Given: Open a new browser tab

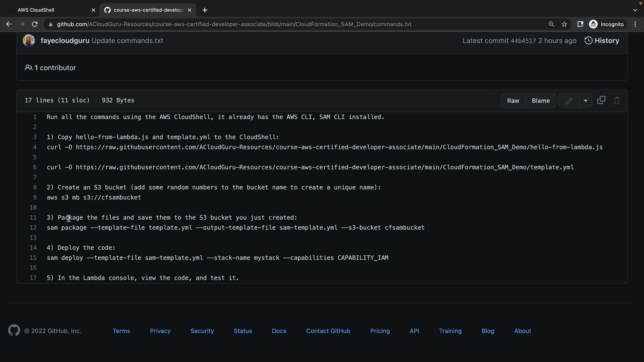Looking at the screenshot, I should click(205, 10).
